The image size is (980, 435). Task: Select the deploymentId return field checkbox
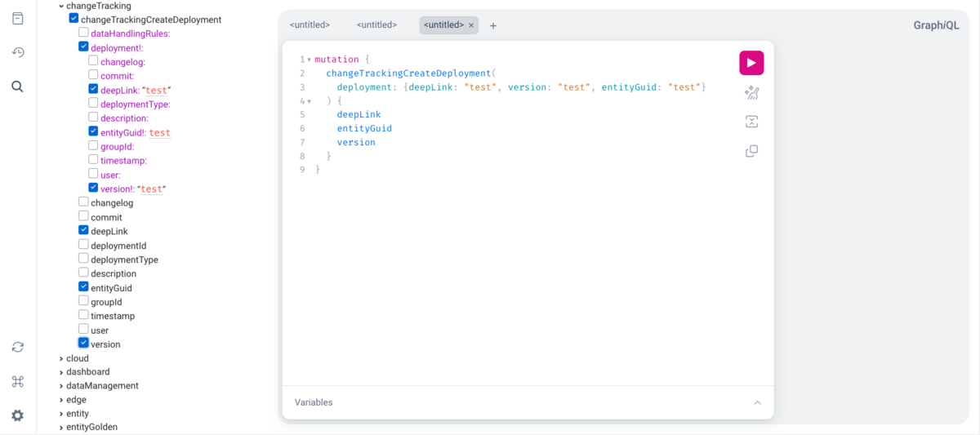83,244
